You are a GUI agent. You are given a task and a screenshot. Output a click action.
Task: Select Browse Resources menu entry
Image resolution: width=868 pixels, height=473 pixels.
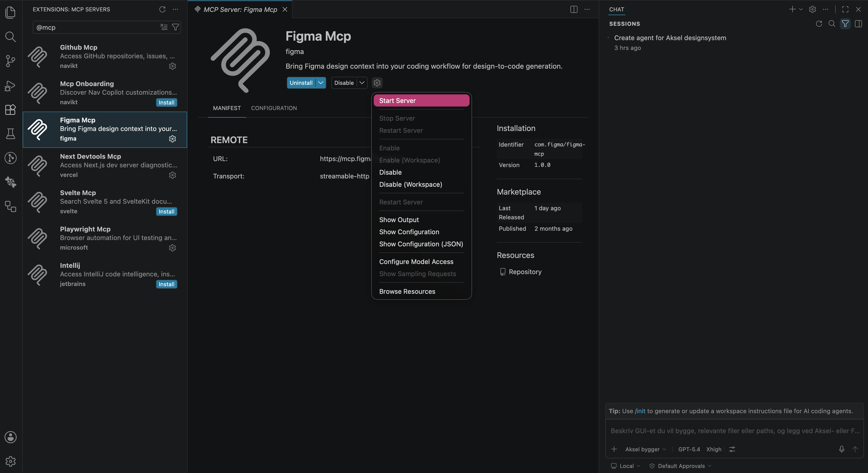(421, 291)
